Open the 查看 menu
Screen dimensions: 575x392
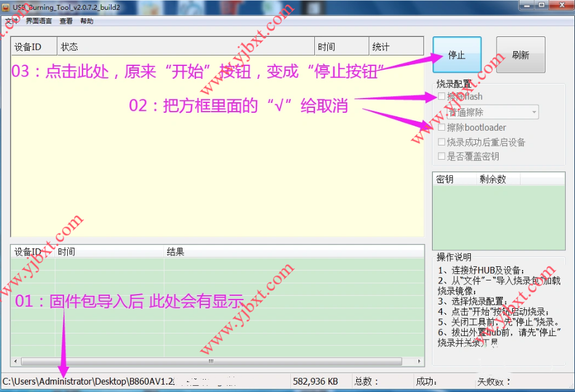tap(66, 21)
